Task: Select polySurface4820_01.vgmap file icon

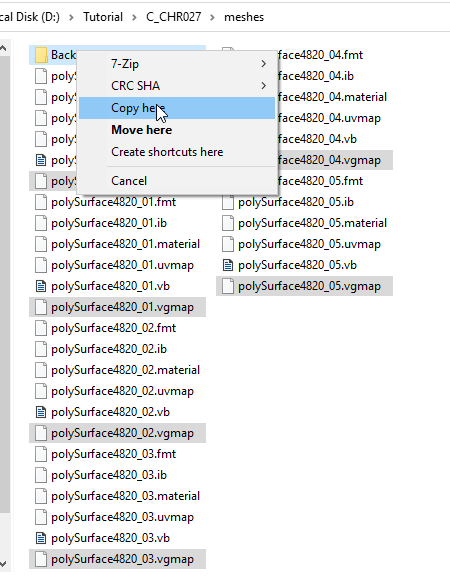Action: click(x=41, y=307)
